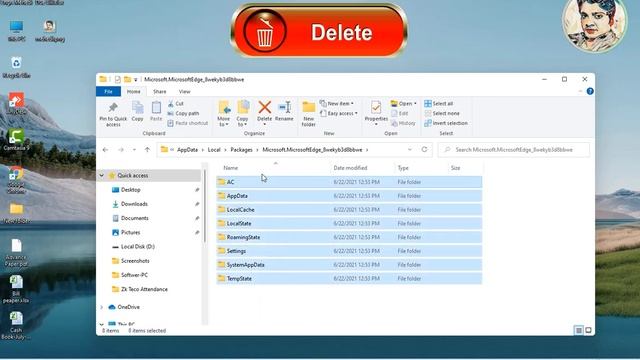Click Copy path in the Clipboard group
The height and width of the screenshot is (360, 640).
[183, 113]
